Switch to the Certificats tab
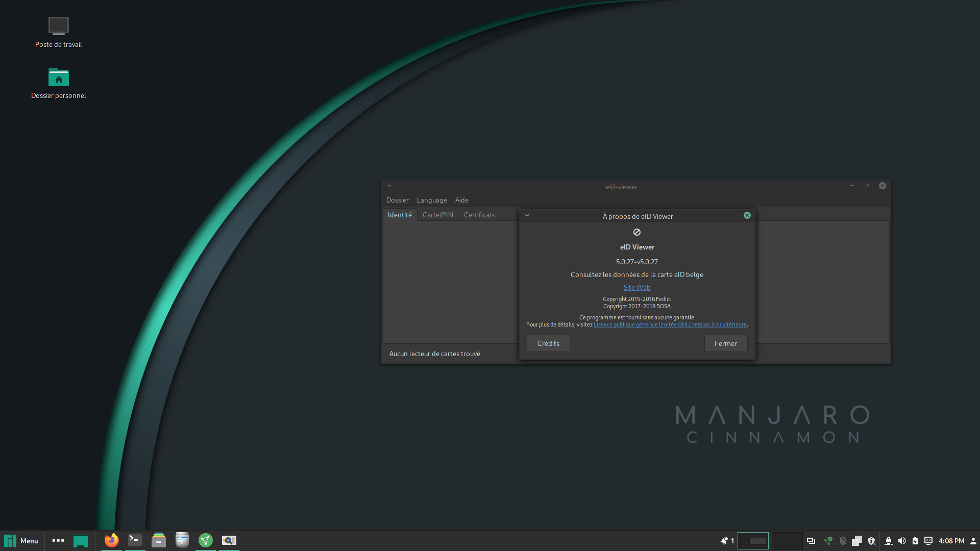The height and width of the screenshot is (551, 980). (x=479, y=215)
